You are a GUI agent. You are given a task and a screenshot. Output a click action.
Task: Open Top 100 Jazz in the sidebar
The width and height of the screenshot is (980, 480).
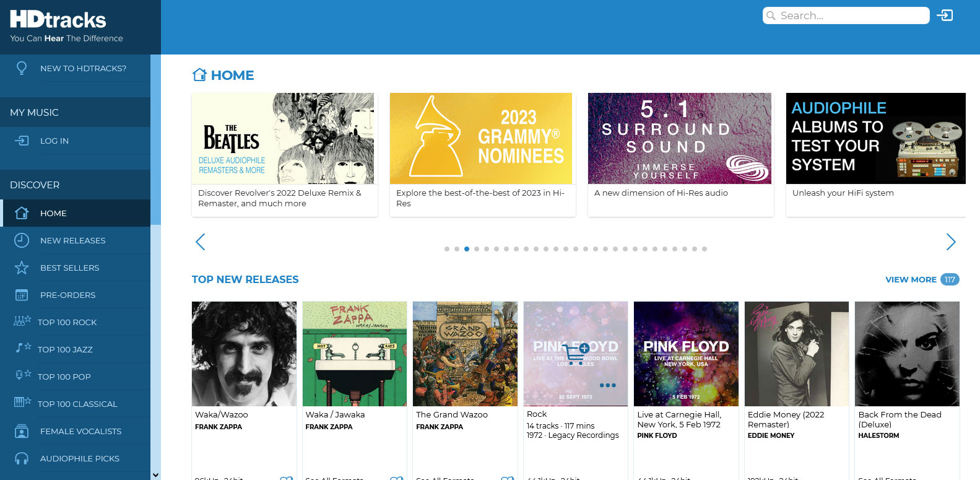click(65, 349)
